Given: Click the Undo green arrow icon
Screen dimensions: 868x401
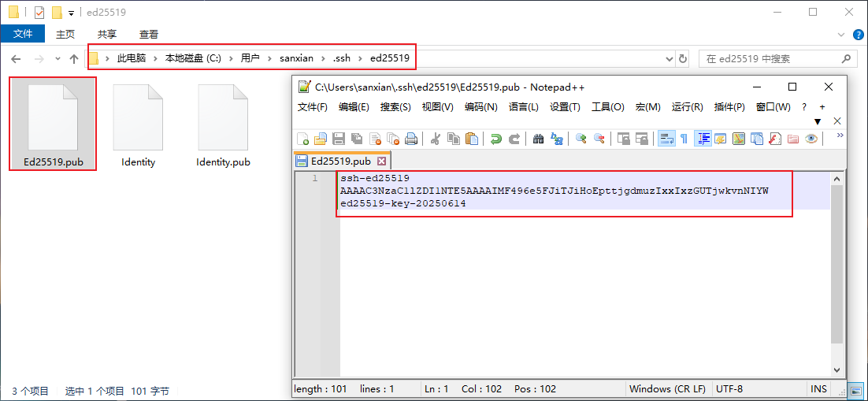Looking at the screenshot, I should (495, 139).
